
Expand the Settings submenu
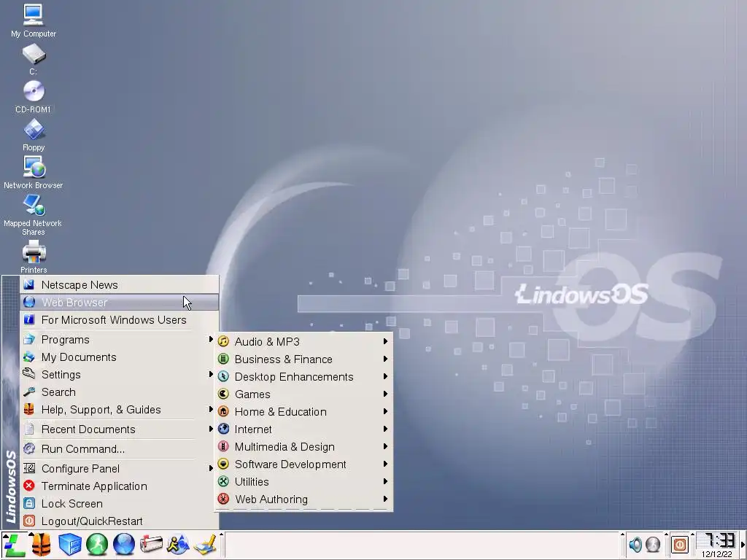coord(120,375)
